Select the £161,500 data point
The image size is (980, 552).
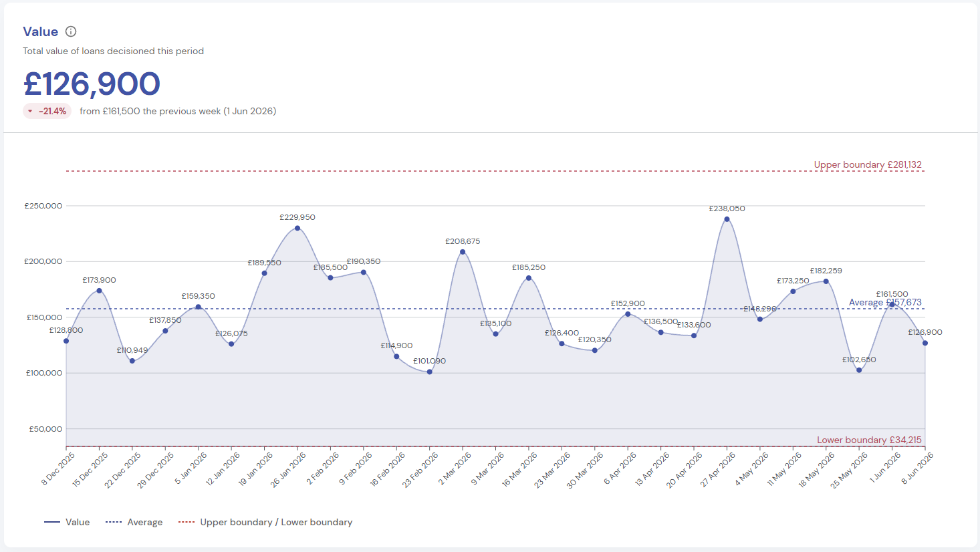point(892,305)
